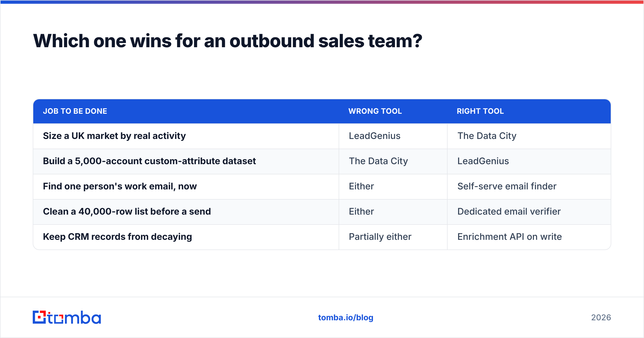Click "Either" in the work email row
Viewport: 644px width, 338px height.
click(361, 186)
